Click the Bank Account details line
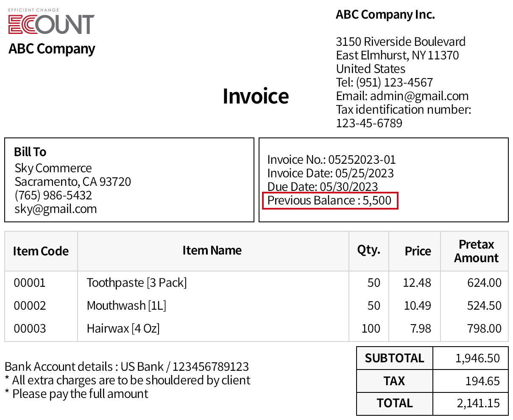This screenshot has height=420, width=513. pos(126,367)
